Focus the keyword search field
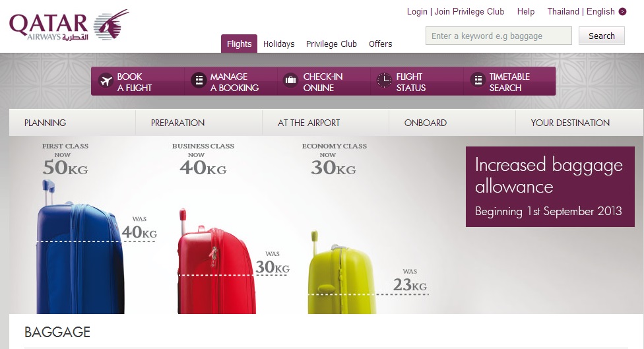 coord(499,36)
